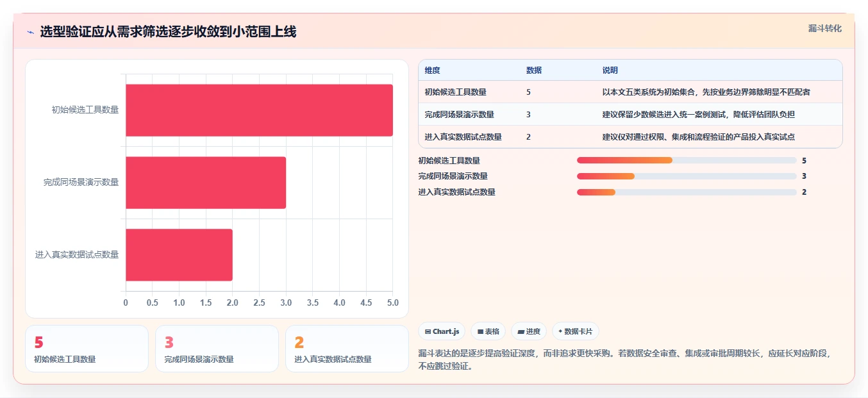Click the chart y-axis label 完成同场景演示数量

(81, 183)
